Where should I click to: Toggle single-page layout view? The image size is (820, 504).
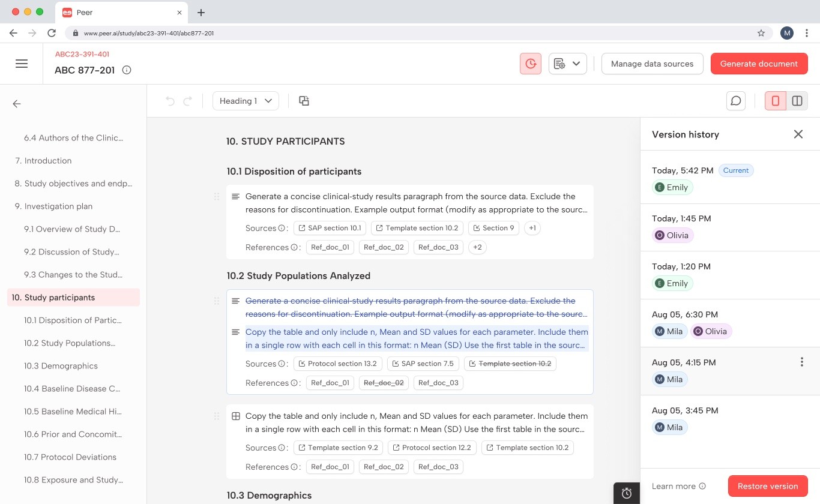point(776,101)
